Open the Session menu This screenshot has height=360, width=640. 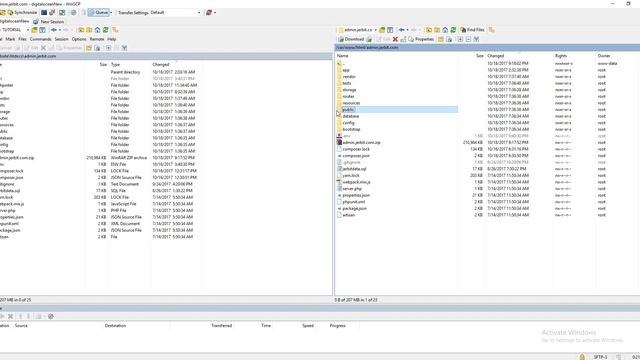[x=61, y=39]
